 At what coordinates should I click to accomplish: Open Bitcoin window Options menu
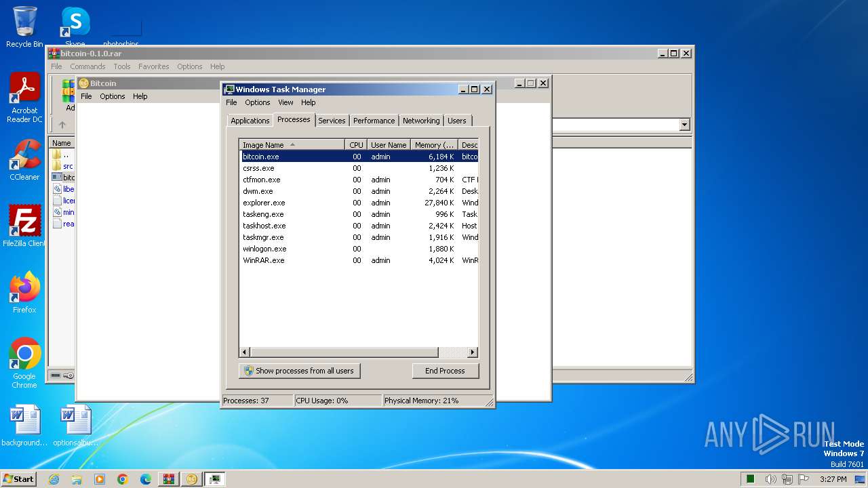pos(113,96)
